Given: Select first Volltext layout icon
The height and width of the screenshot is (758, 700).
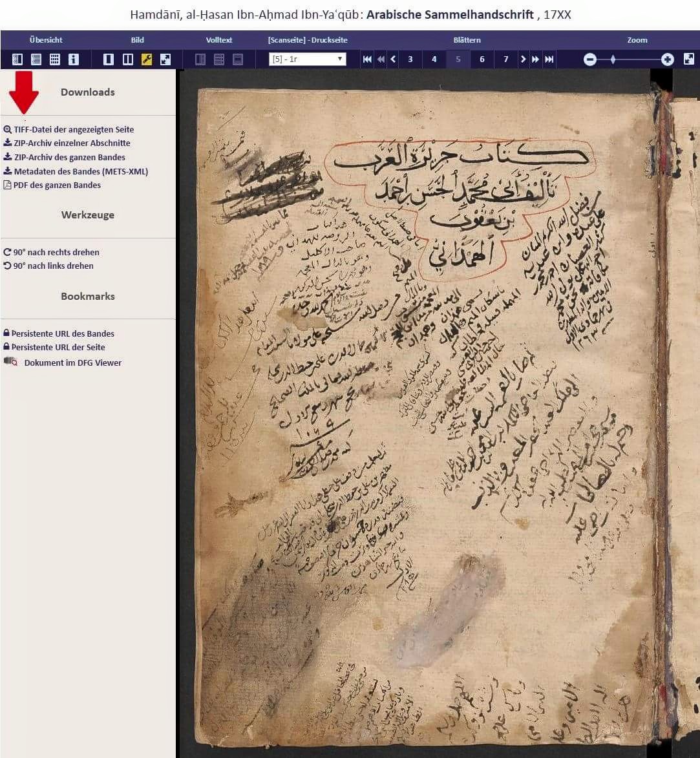Looking at the screenshot, I should [200, 59].
